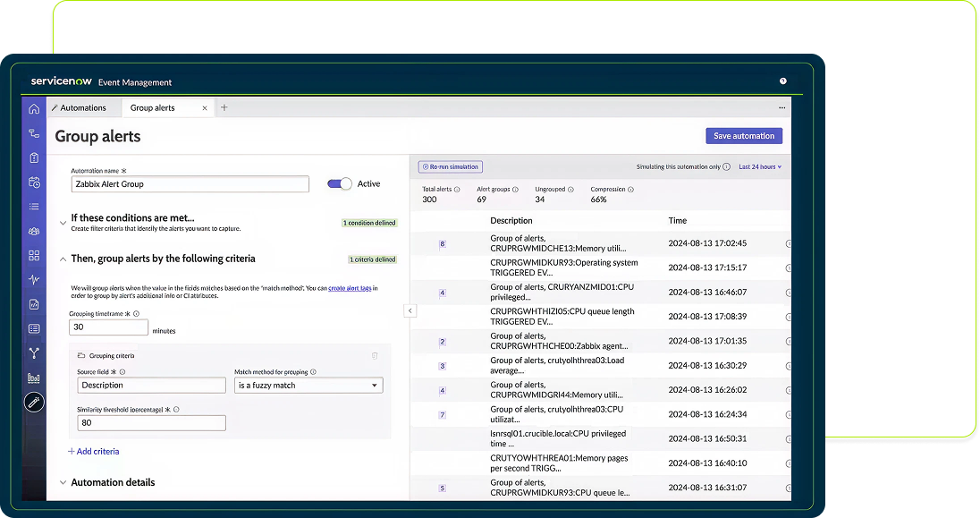Open Home from the left sidebar
The image size is (980, 518).
pos(34,109)
